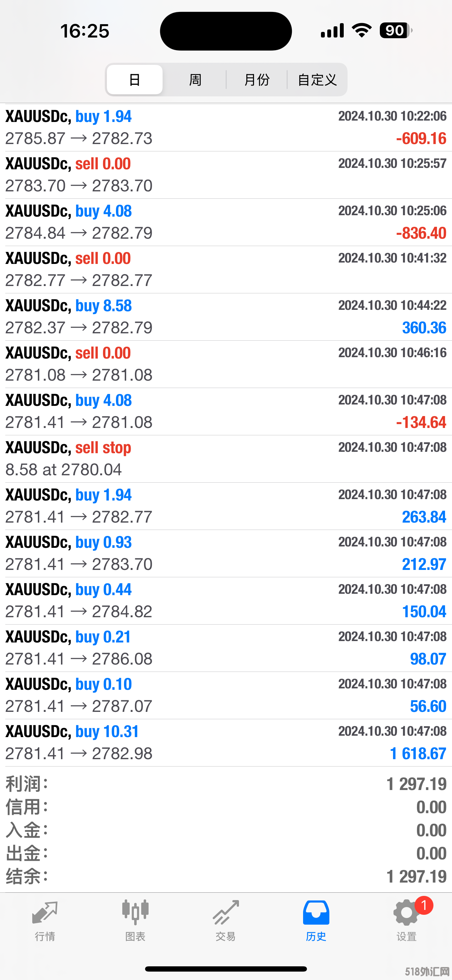452x980 pixels.
Task: Open the 交易 trade tab icon
Action: tap(226, 913)
